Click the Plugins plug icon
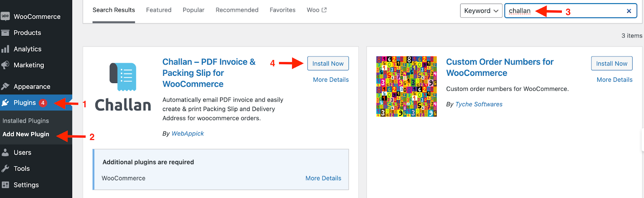The image size is (644, 198). click(x=5, y=103)
